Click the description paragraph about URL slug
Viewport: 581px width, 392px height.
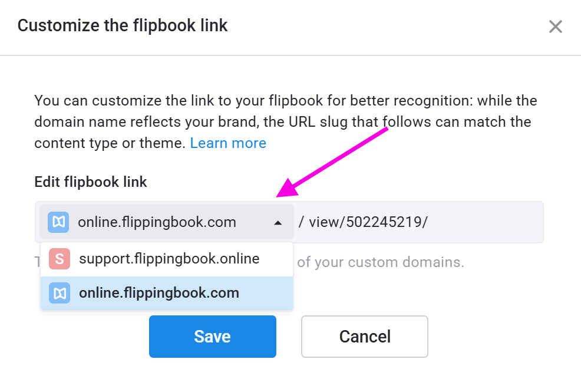click(285, 122)
